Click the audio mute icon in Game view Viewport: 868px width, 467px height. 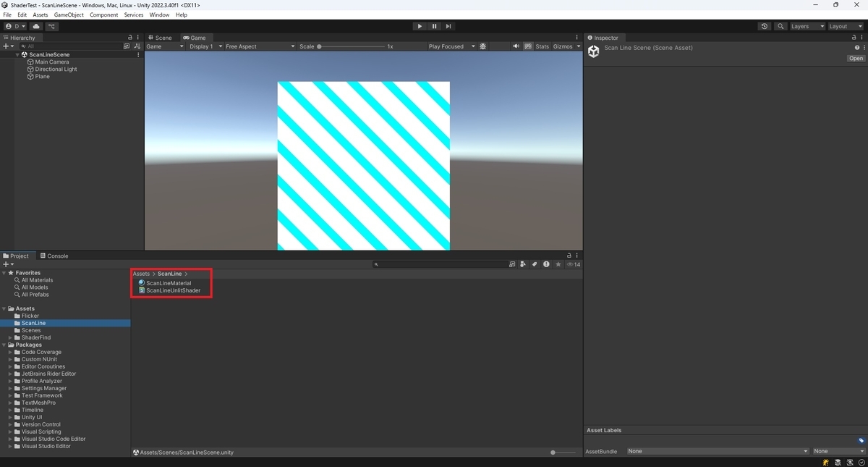pyautogui.click(x=516, y=46)
